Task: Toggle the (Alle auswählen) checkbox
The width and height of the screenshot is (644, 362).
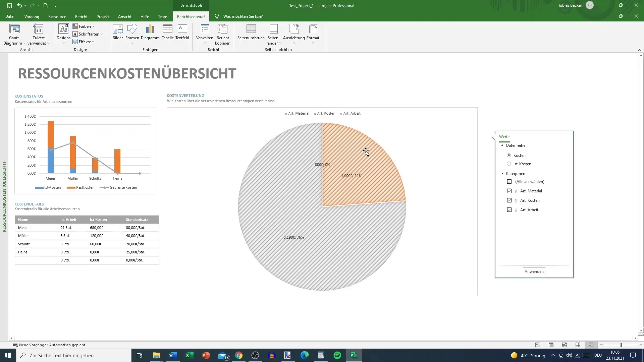Action: (509, 182)
